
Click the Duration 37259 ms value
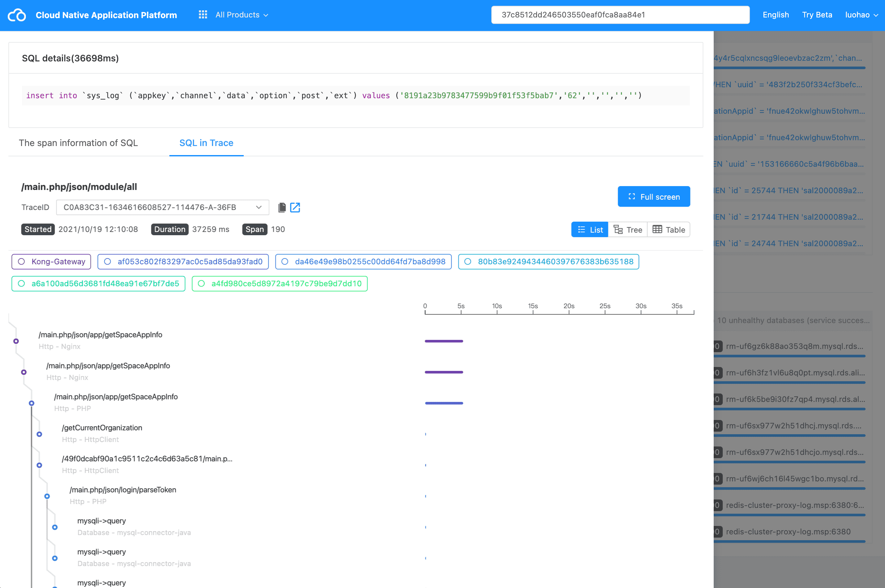[210, 229]
